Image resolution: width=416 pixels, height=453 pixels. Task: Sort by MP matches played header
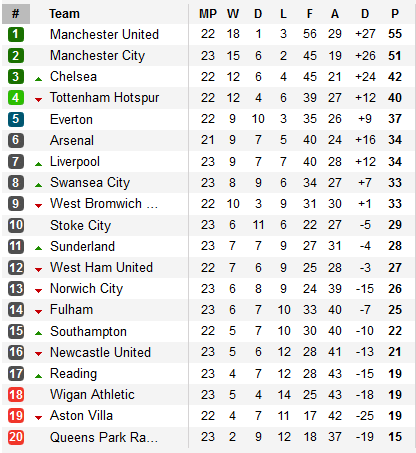click(x=208, y=14)
